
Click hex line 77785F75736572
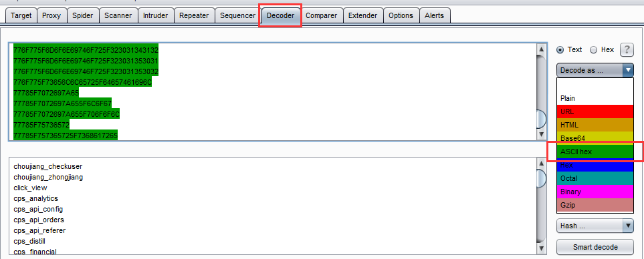pyautogui.click(x=41, y=125)
